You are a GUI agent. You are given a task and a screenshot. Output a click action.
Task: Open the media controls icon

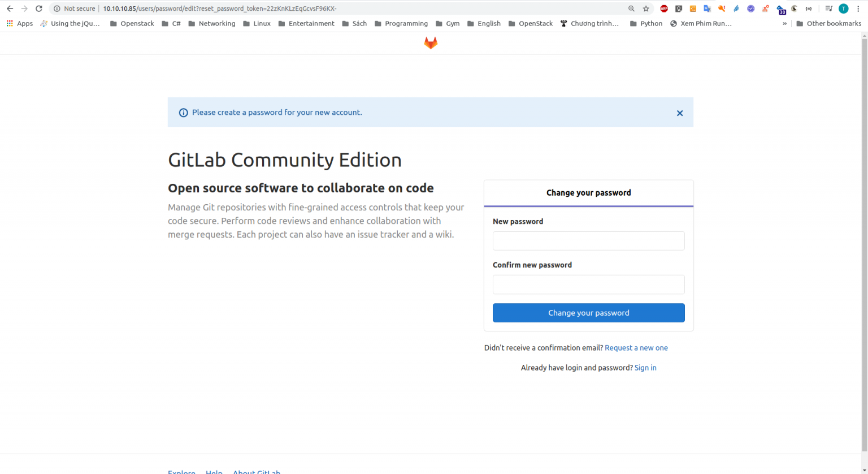pos(828,8)
